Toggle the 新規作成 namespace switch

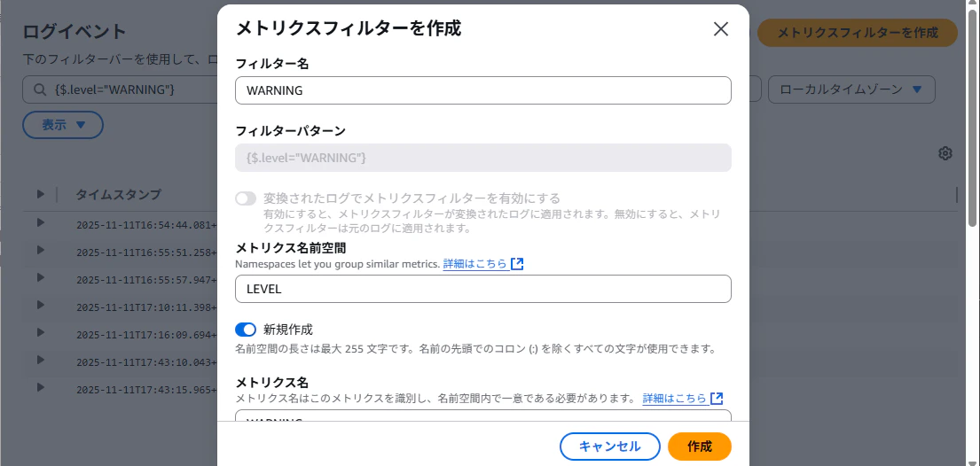click(246, 330)
